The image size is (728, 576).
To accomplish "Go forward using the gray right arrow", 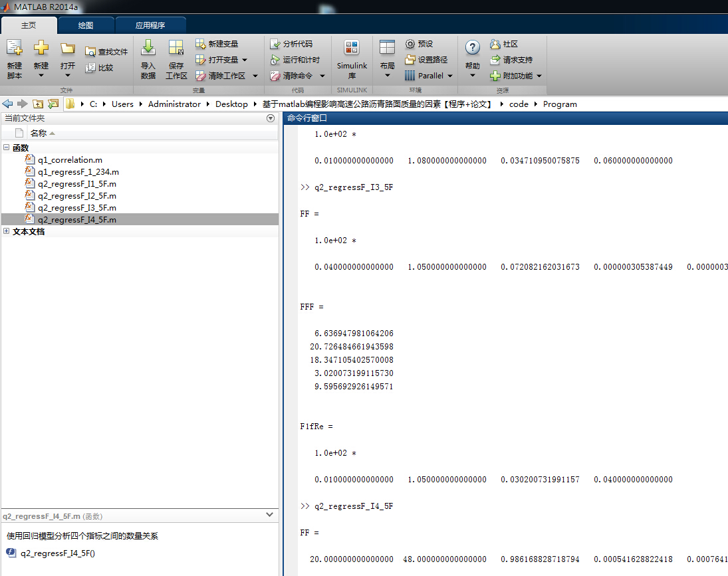I will point(23,104).
